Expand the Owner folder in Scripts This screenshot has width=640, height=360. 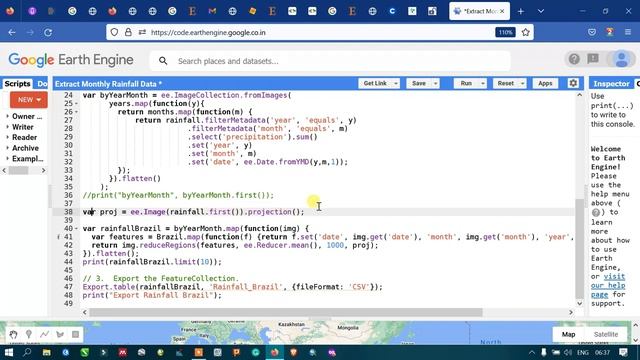(7, 116)
